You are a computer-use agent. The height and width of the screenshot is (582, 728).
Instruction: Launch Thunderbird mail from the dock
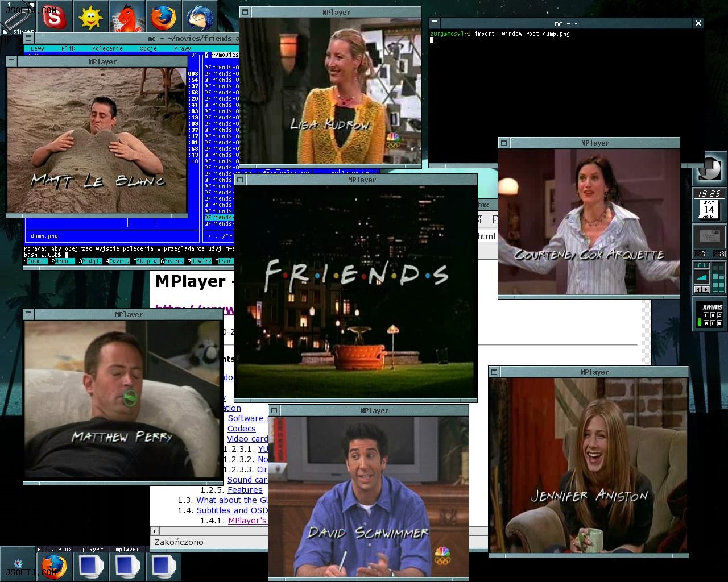click(200, 16)
